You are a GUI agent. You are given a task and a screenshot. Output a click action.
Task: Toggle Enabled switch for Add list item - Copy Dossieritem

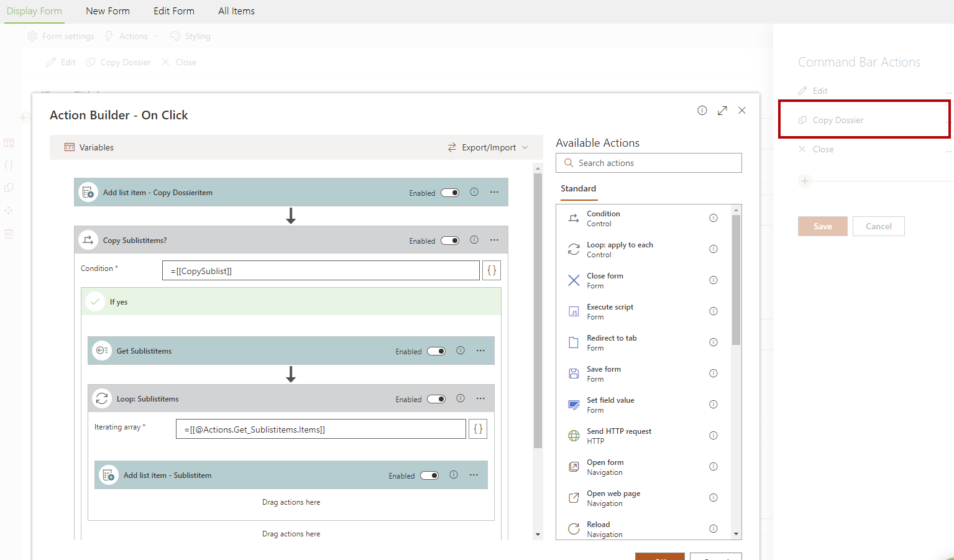point(450,193)
